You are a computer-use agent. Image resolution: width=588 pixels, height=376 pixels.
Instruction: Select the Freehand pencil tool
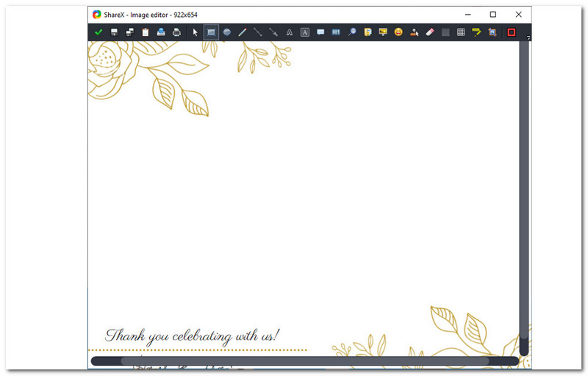(x=243, y=32)
